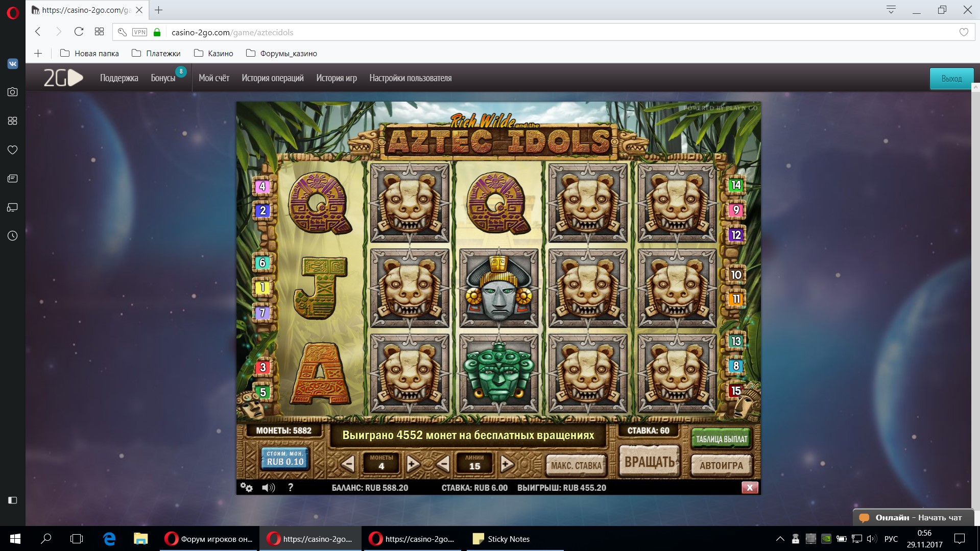Toggle the VPN badge in the address bar
The height and width of the screenshot is (551, 980).
tap(139, 32)
